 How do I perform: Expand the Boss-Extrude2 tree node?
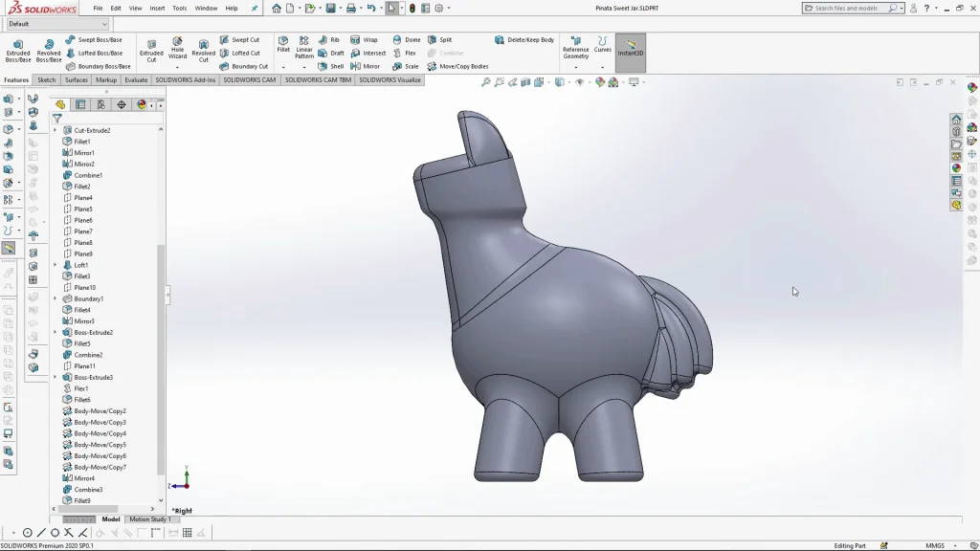coord(55,333)
